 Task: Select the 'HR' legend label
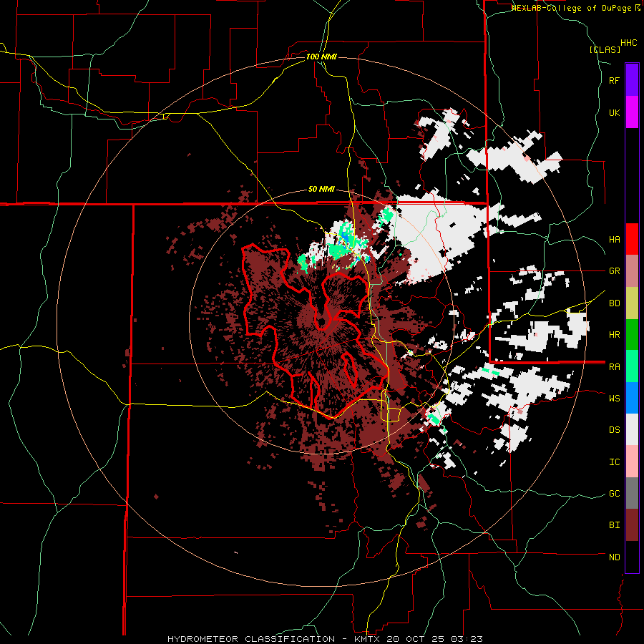pyautogui.click(x=614, y=335)
